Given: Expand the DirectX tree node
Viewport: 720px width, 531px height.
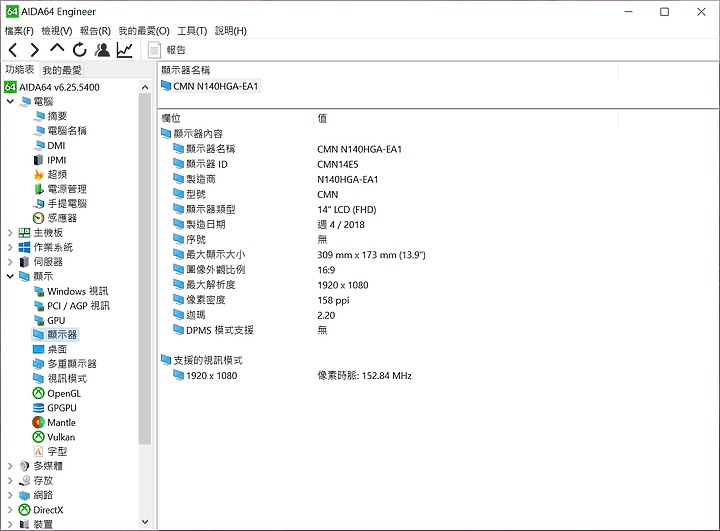Looking at the screenshot, I should tap(10, 510).
